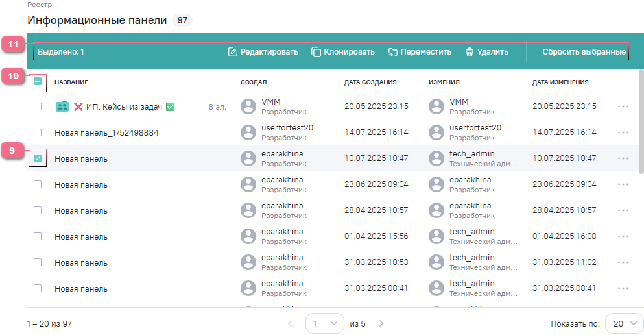Sort by Дата создания column header
644x335 pixels.
point(370,82)
